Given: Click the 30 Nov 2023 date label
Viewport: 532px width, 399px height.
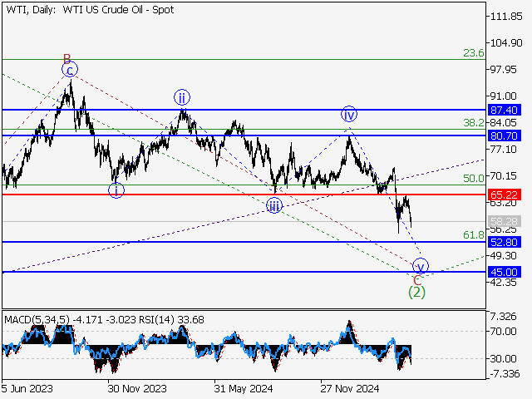Looking at the screenshot, I should coord(135,388).
